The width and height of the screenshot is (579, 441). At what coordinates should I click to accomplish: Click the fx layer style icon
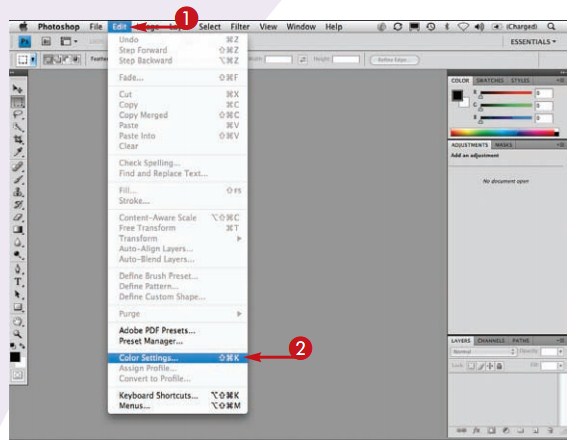[476, 431]
